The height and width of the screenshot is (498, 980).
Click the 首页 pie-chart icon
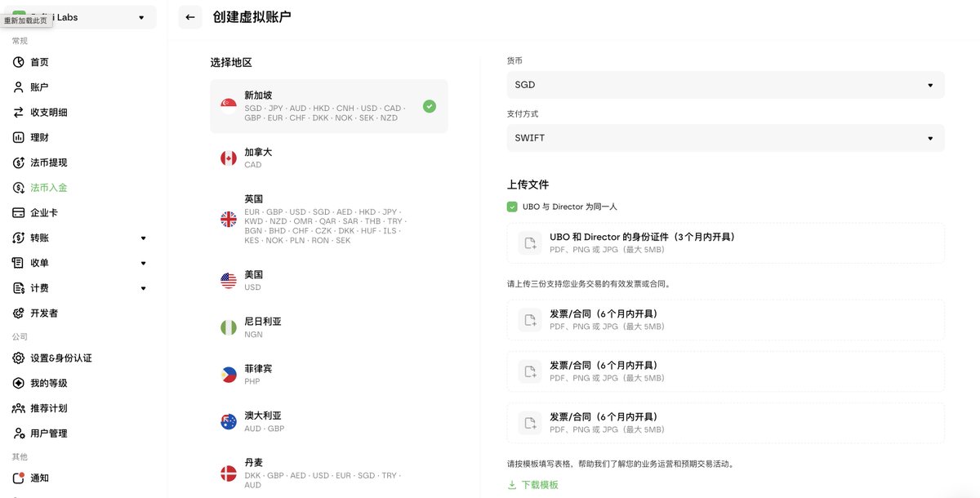19,62
